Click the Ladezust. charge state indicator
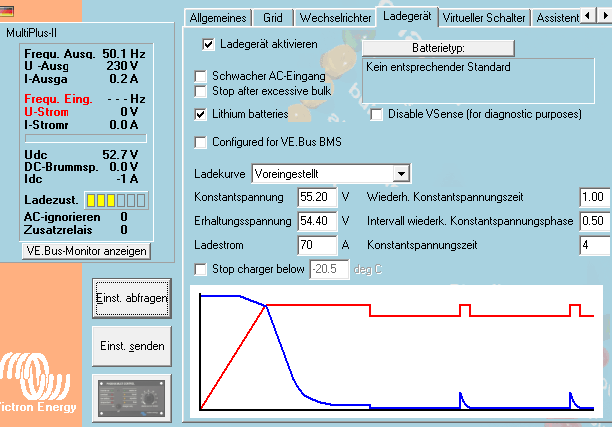 point(116,201)
